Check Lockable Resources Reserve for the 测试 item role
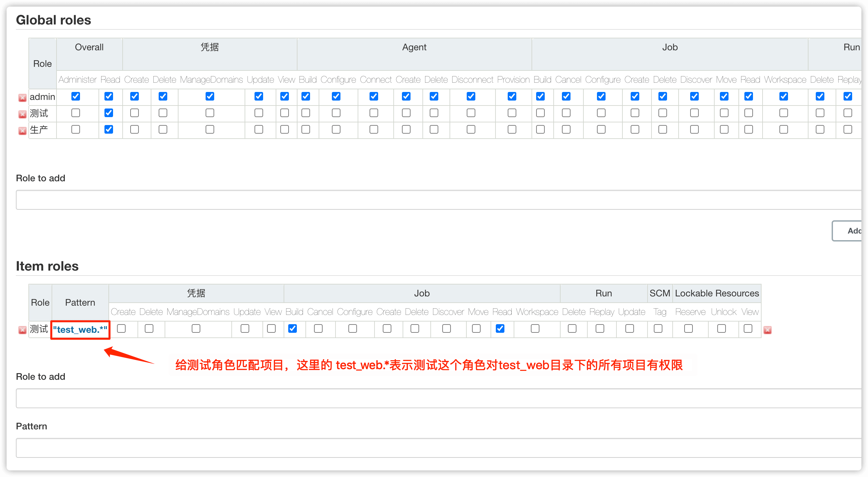Screen dimensions: 868x477 689,329
